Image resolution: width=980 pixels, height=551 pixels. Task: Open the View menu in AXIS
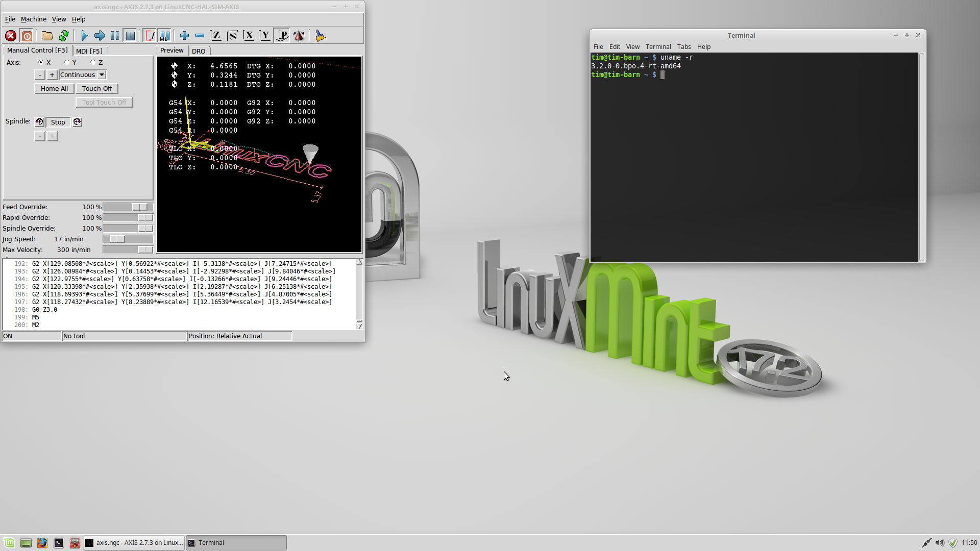[59, 19]
